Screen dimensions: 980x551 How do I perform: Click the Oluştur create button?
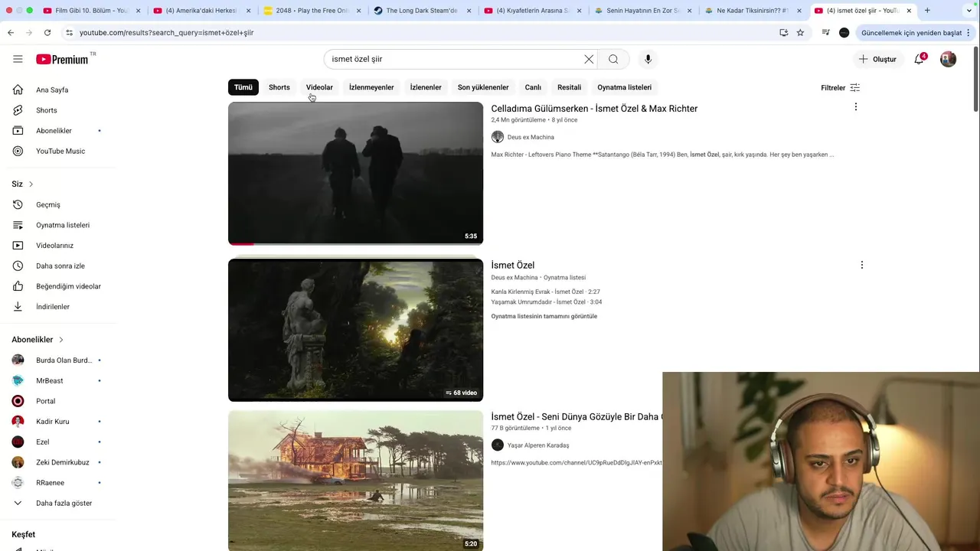coord(877,59)
